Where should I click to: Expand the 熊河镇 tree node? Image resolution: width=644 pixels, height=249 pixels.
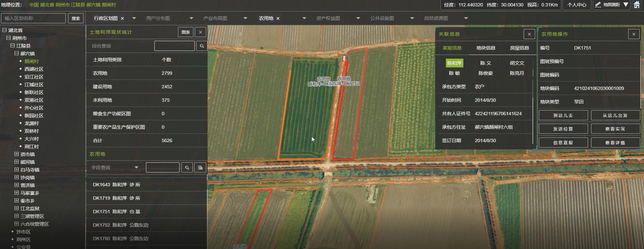click(16, 162)
